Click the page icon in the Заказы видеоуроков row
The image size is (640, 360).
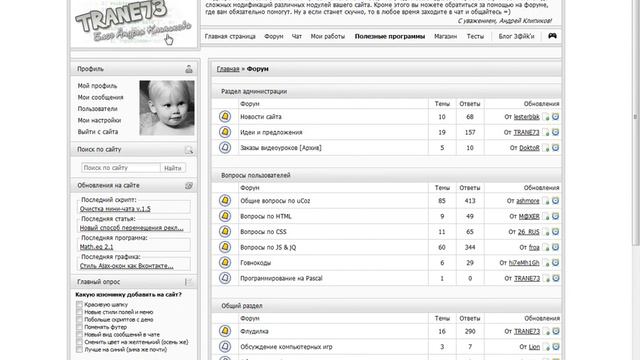(546, 148)
